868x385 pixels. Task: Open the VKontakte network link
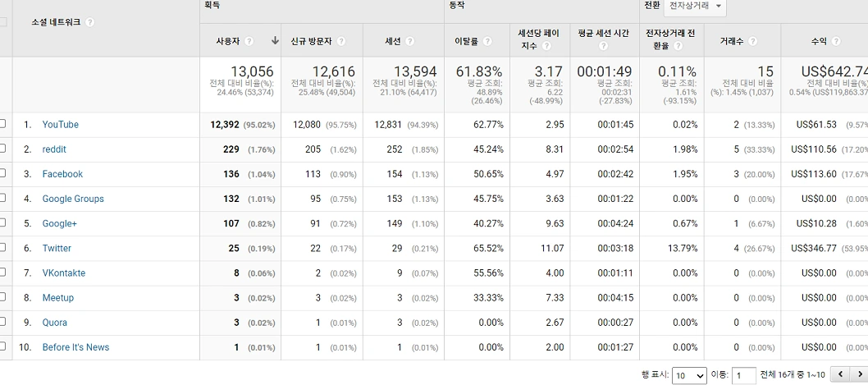[64, 273]
